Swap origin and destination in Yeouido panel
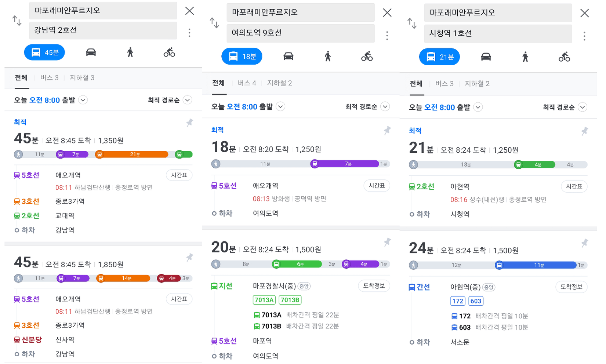The width and height of the screenshot is (606, 364). coord(214,23)
